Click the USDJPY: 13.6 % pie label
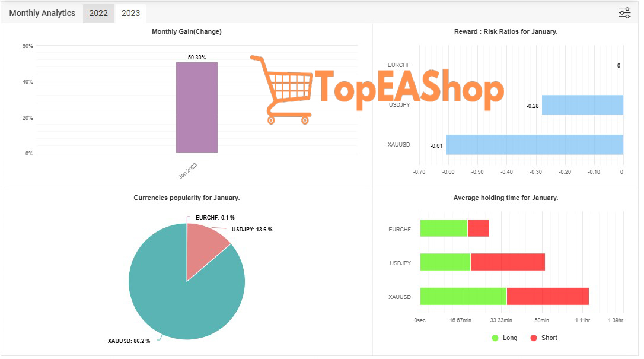The height and width of the screenshot is (359, 644). [252, 230]
